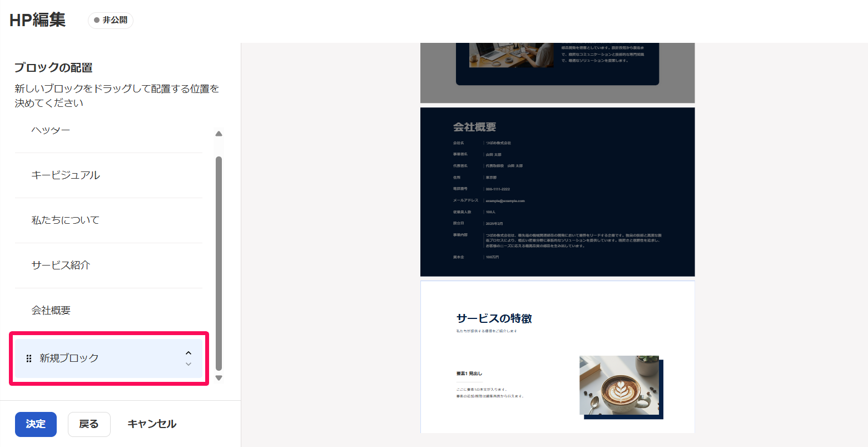Click the drag handle icon of 新規ブロック
This screenshot has height=447, width=868.
point(29,358)
